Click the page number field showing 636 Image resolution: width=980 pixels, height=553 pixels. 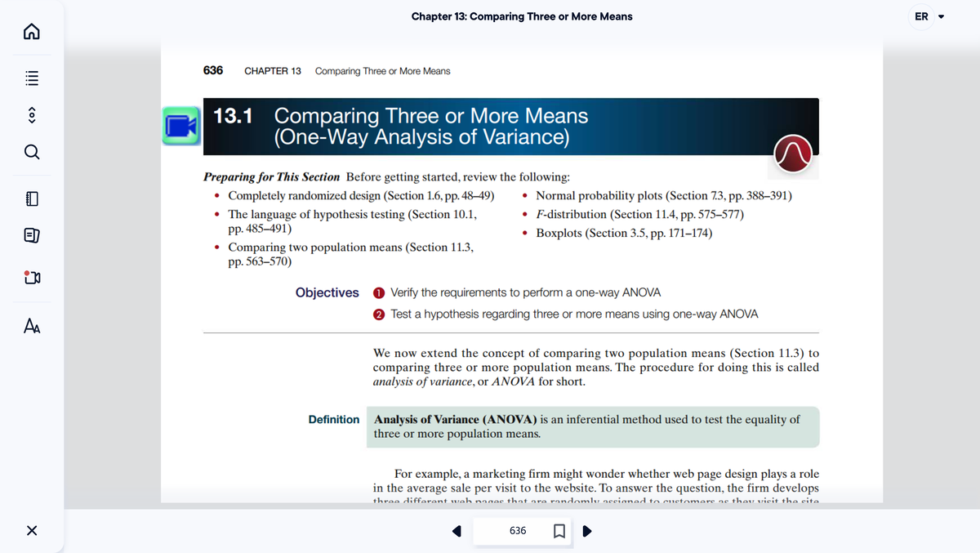pyautogui.click(x=517, y=531)
